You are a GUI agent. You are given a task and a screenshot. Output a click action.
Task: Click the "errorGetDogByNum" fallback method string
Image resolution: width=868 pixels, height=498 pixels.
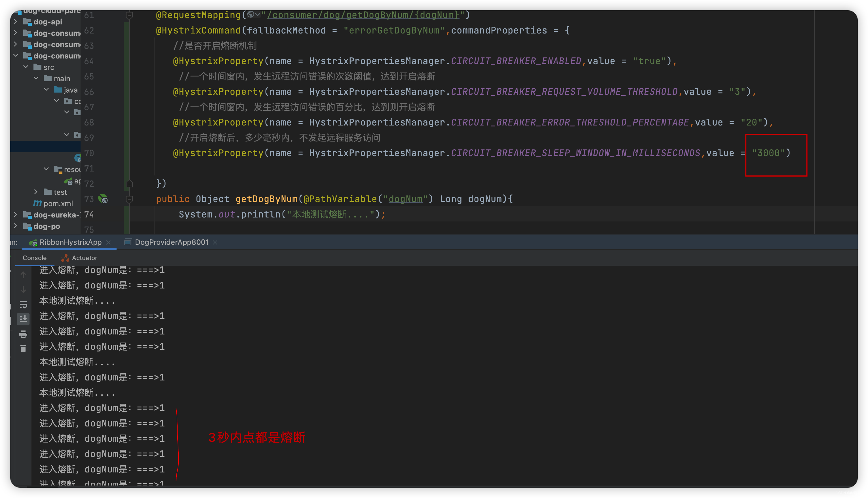click(x=394, y=30)
